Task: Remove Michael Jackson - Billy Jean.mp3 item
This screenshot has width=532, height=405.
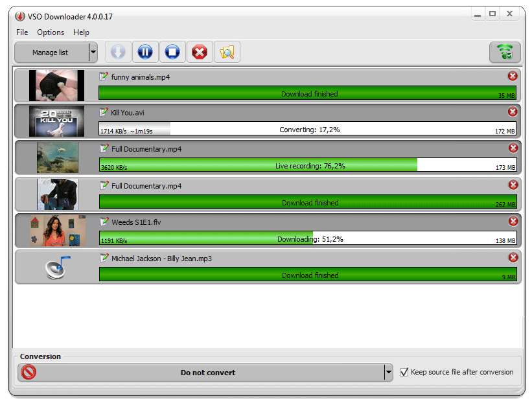Action: 513,257
